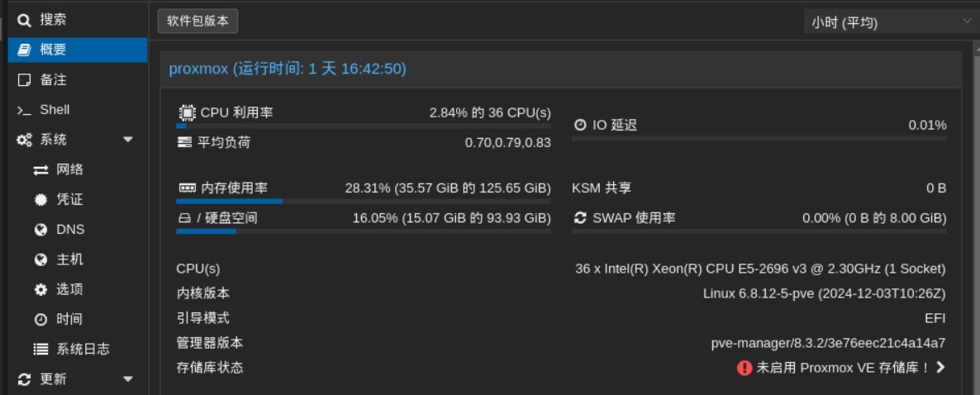Collapse the 系统 tree arrow
This screenshot has width=980, height=395.
pos(128,140)
